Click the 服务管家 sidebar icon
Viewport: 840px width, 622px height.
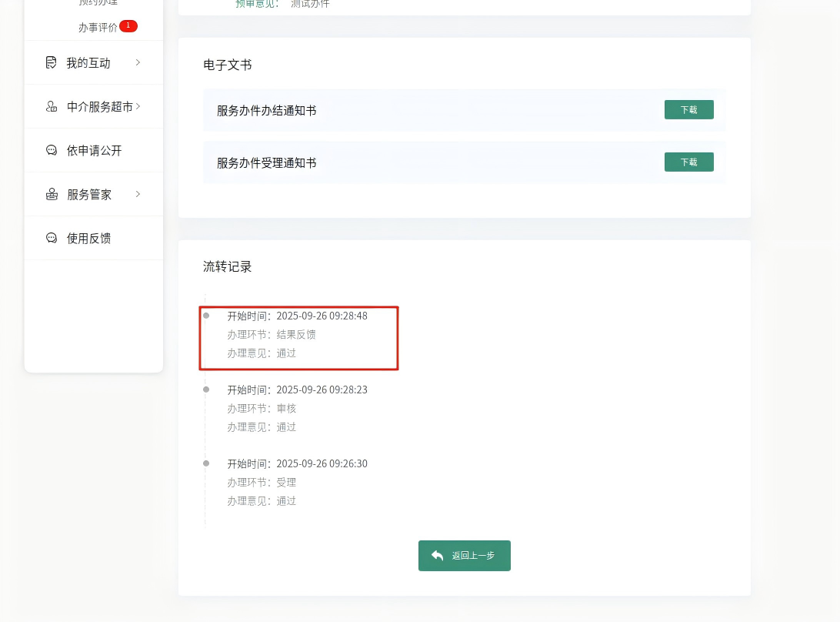pos(52,195)
